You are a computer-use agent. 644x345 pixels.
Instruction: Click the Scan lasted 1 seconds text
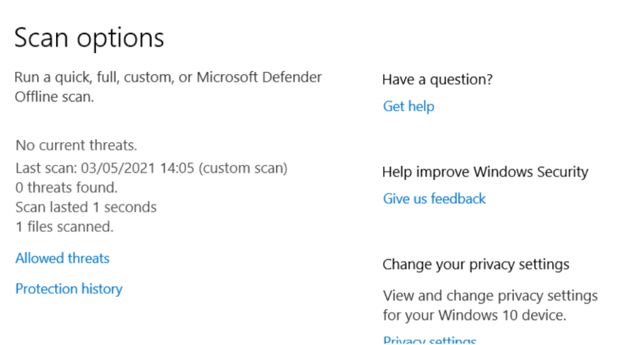tap(86, 207)
